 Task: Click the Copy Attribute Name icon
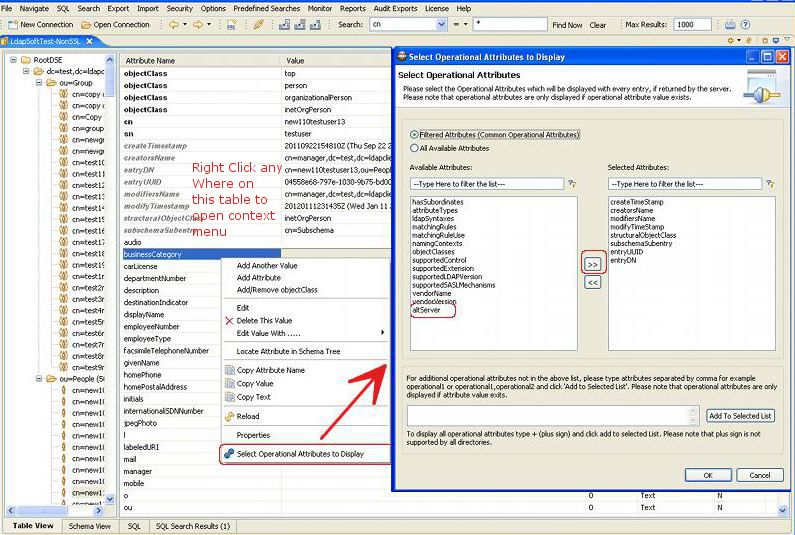click(x=229, y=370)
